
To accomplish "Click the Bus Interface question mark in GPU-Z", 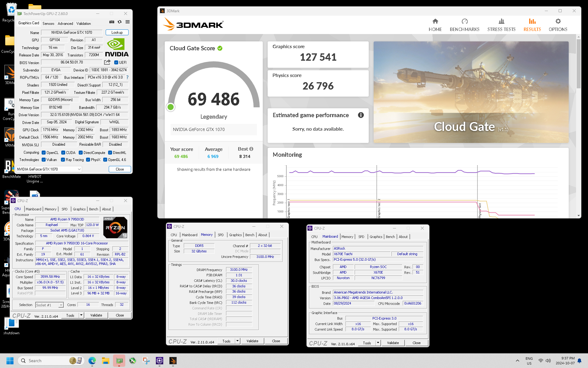I will point(127,77).
